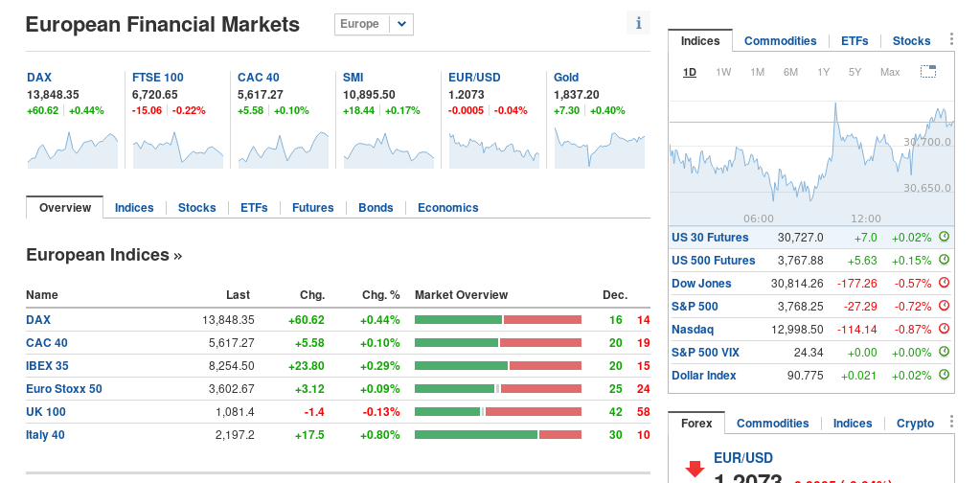Set chart timeframe to 1Y
The height and width of the screenshot is (483, 980).
tap(823, 72)
